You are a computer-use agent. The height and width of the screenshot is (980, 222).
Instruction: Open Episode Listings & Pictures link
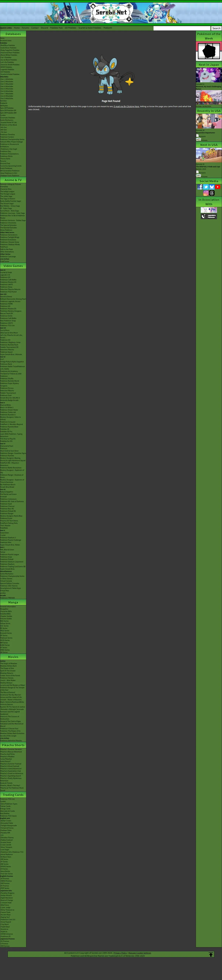point(11,184)
